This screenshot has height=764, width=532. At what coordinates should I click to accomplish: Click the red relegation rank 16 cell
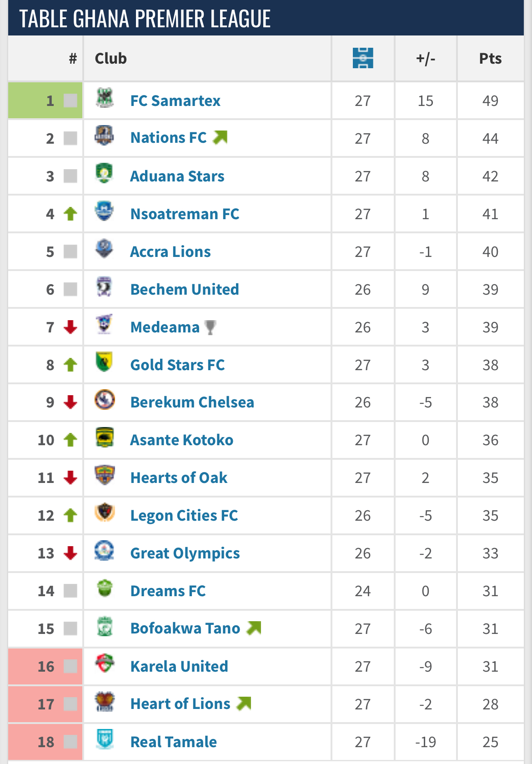pos(45,666)
